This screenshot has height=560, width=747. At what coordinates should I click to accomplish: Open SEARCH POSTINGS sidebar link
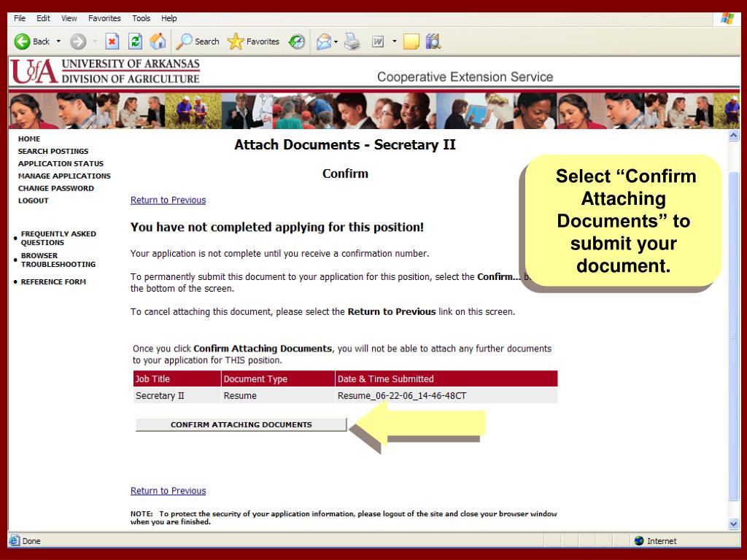[53, 151]
